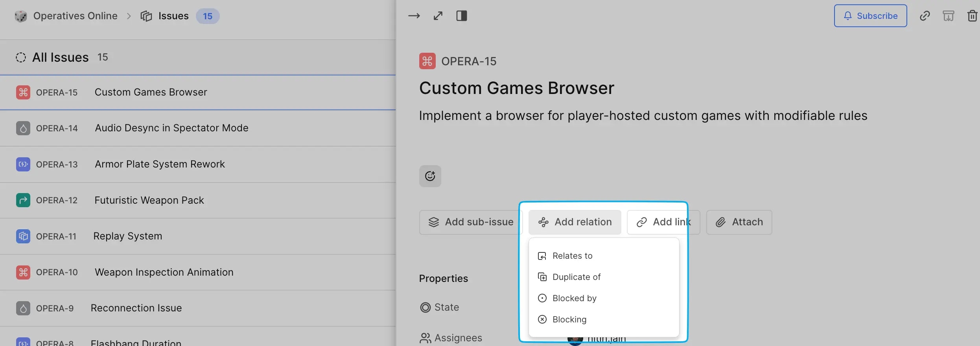The width and height of the screenshot is (980, 346).
Task: Edit the Custom Games Browser title
Action: 517,88
